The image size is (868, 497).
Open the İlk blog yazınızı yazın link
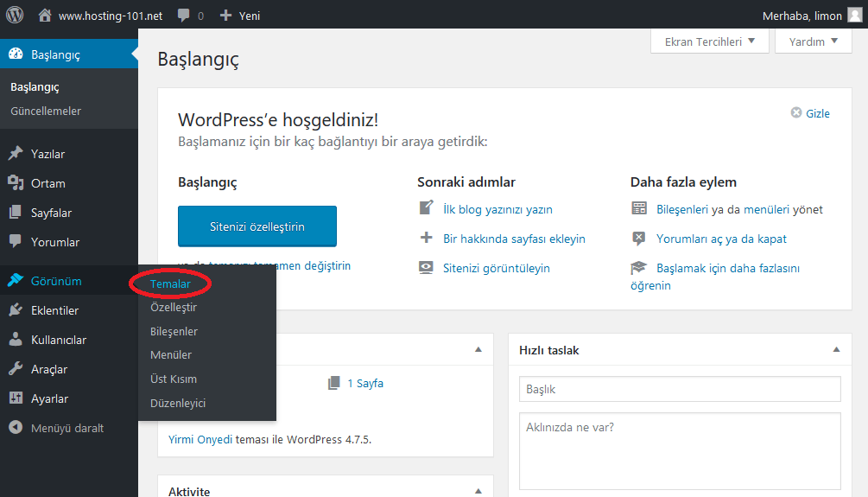pyautogui.click(x=497, y=209)
